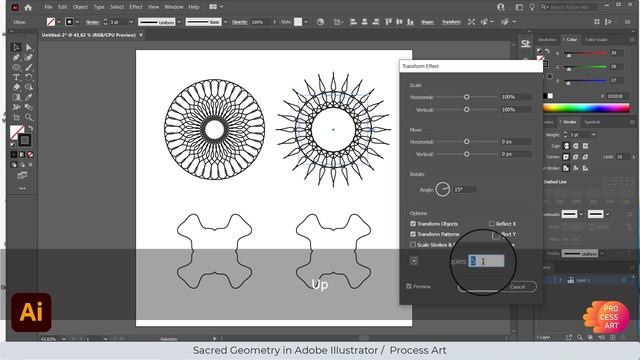640x360 pixels.
Task: Select the Selection tool arrow
Action: click(16, 47)
